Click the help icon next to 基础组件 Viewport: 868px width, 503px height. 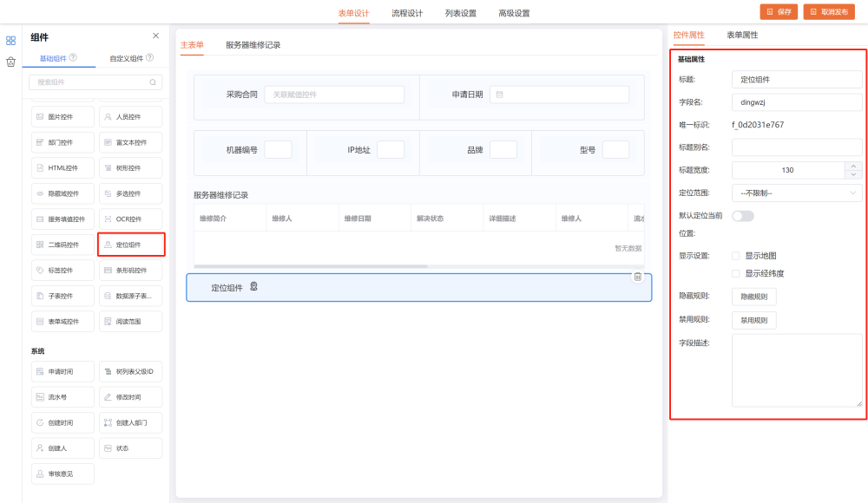pyautogui.click(x=73, y=58)
